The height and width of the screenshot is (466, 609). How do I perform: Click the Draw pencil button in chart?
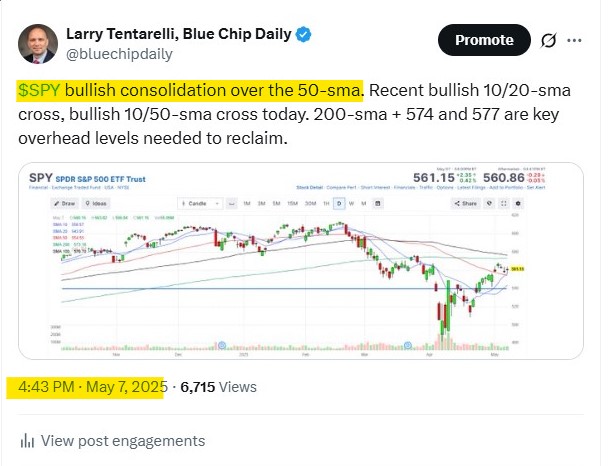[x=65, y=203]
